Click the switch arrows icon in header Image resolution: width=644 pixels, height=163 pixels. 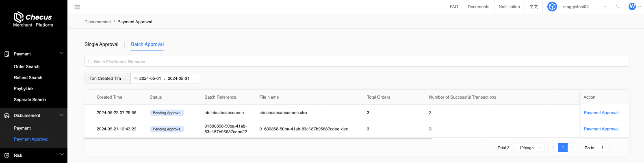pyautogui.click(x=618, y=7)
